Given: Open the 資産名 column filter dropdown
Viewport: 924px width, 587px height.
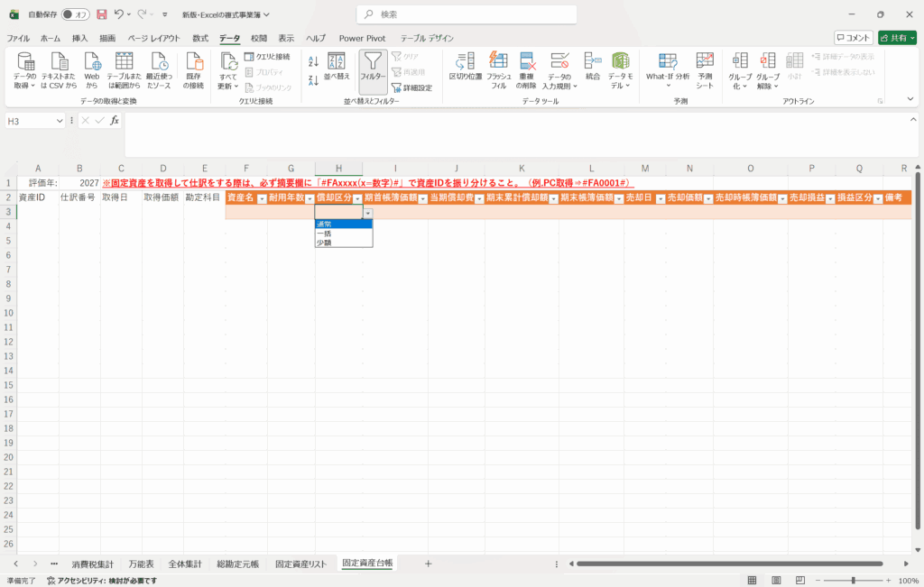Looking at the screenshot, I should (262, 198).
